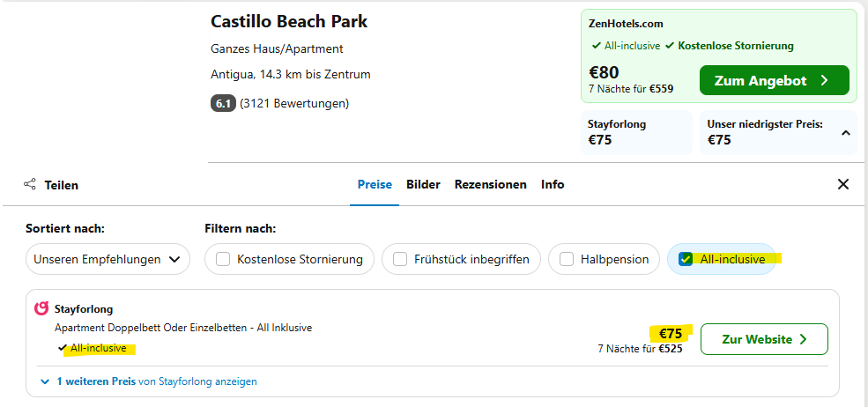This screenshot has height=407, width=868.
Task: Click the green Zum Angebot button
Action: tap(774, 81)
